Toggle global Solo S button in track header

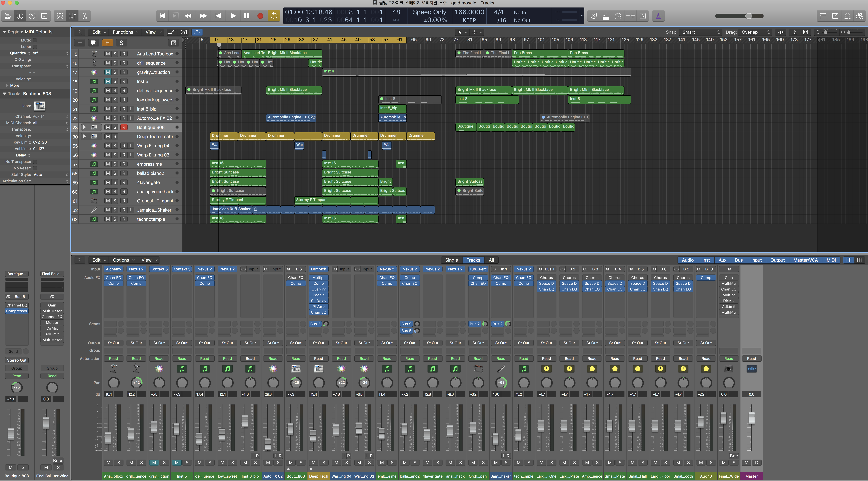[x=121, y=43]
